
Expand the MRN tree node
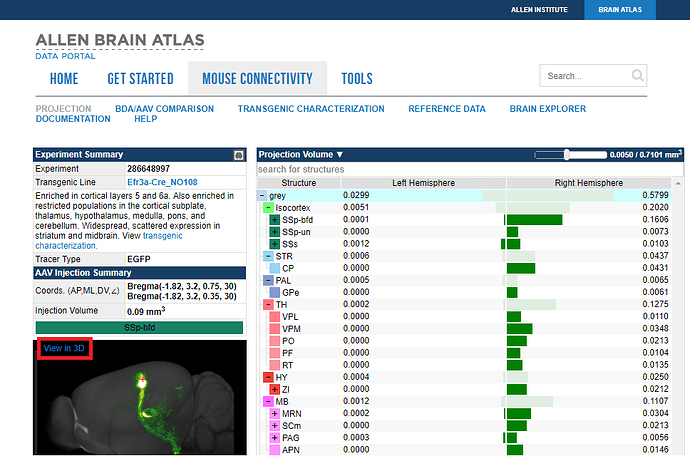click(275, 413)
